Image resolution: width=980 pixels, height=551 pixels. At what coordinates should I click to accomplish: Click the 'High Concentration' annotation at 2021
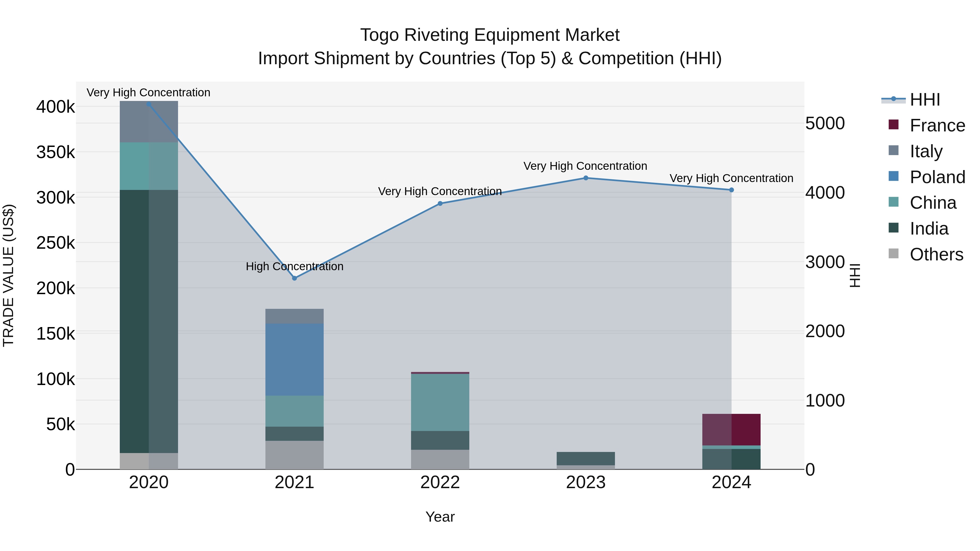[295, 267]
